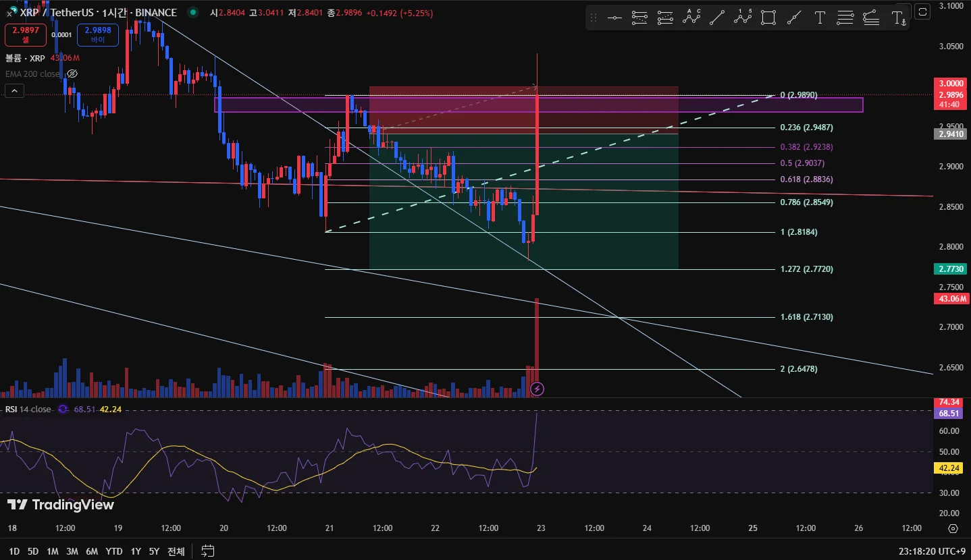Click the Fib 0.786 (2.8549) level label

click(x=806, y=202)
